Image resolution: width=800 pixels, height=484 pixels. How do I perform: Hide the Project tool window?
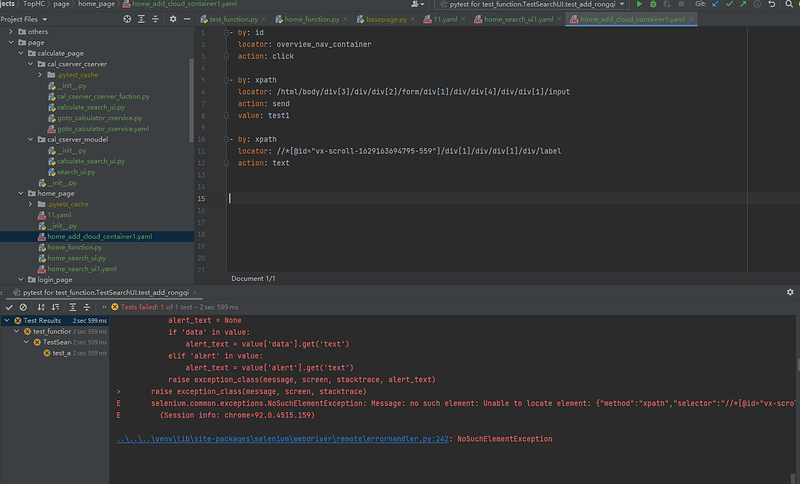point(187,19)
